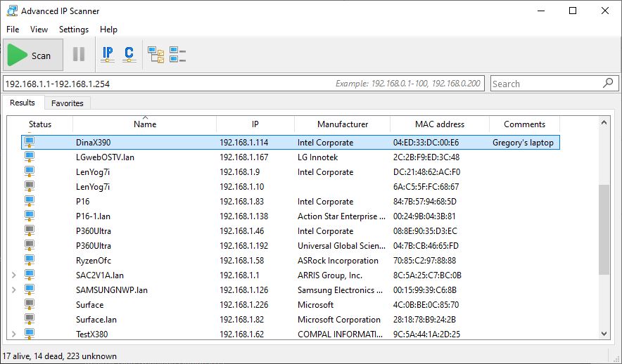
Task: Click the vertical scrollbar thumb
Action: click(x=604, y=229)
